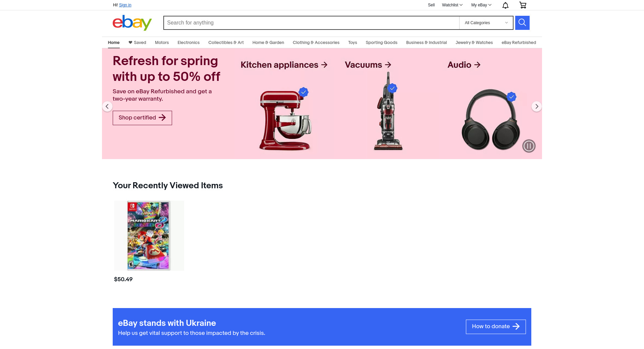Click the How to donate button
644x349 pixels.
coord(496,327)
